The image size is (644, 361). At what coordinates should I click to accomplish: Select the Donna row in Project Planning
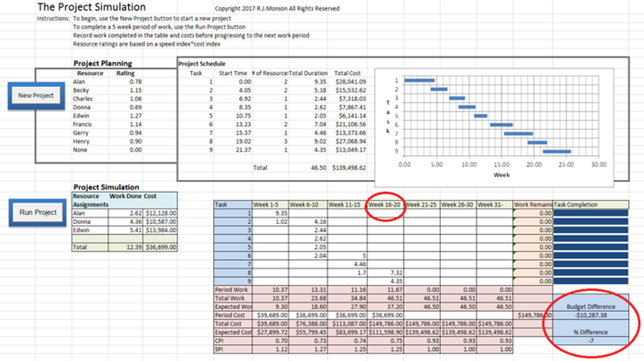(107, 107)
